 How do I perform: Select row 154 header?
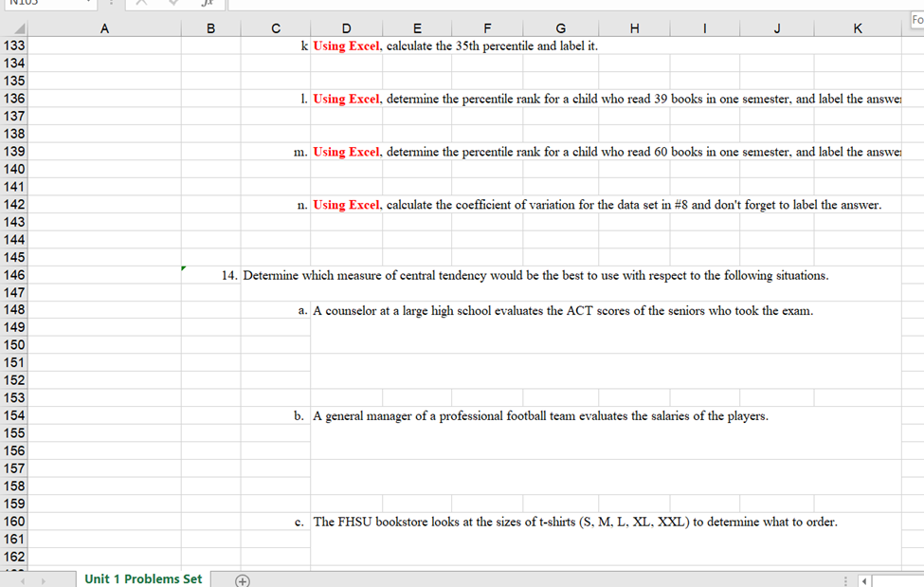click(x=14, y=415)
